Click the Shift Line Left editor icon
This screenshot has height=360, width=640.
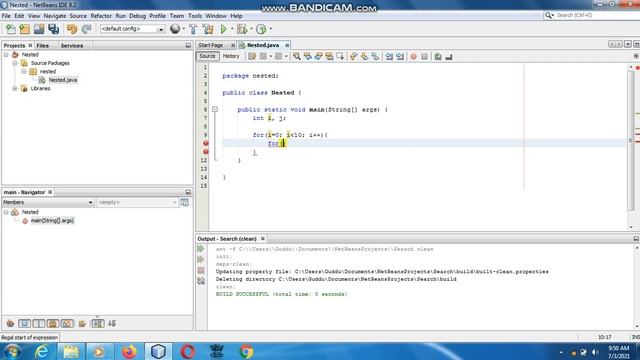(x=389, y=56)
